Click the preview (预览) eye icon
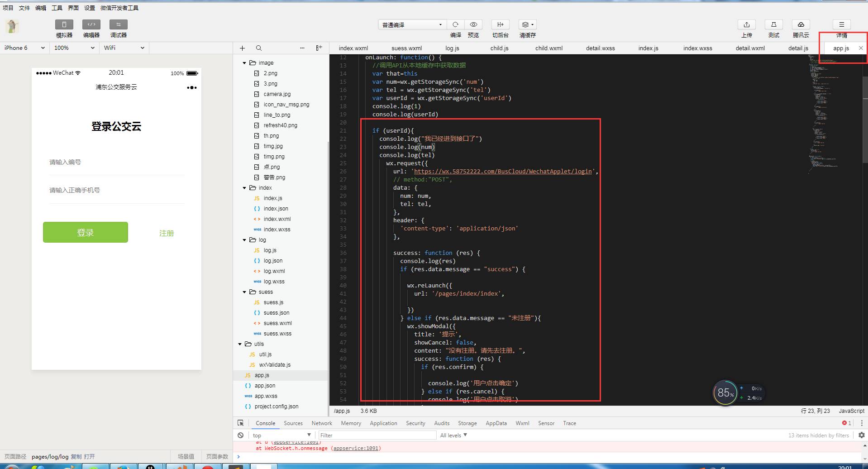This screenshot has height=469, width=868. point(473,24)
